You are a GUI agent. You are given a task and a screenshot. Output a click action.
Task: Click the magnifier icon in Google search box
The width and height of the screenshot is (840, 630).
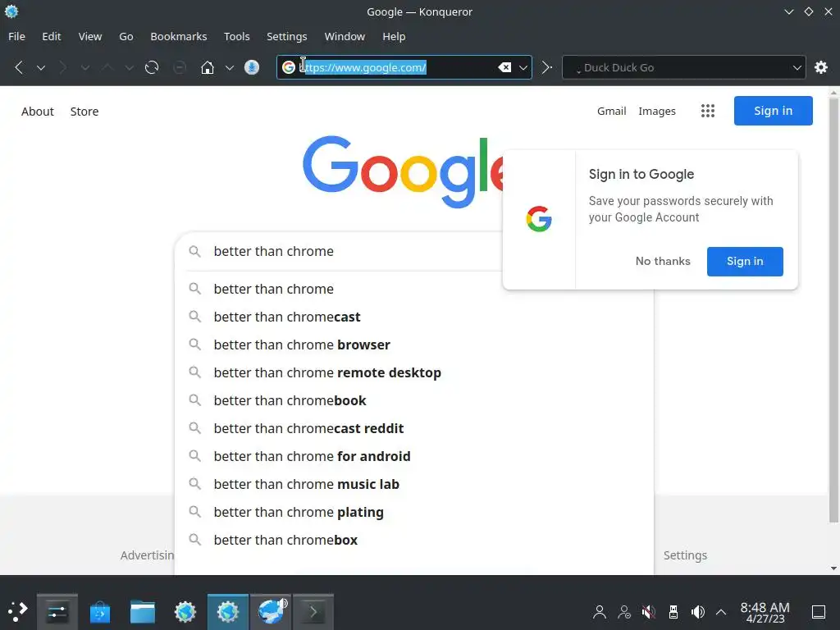pyautogui.click(x=194, y=251)
